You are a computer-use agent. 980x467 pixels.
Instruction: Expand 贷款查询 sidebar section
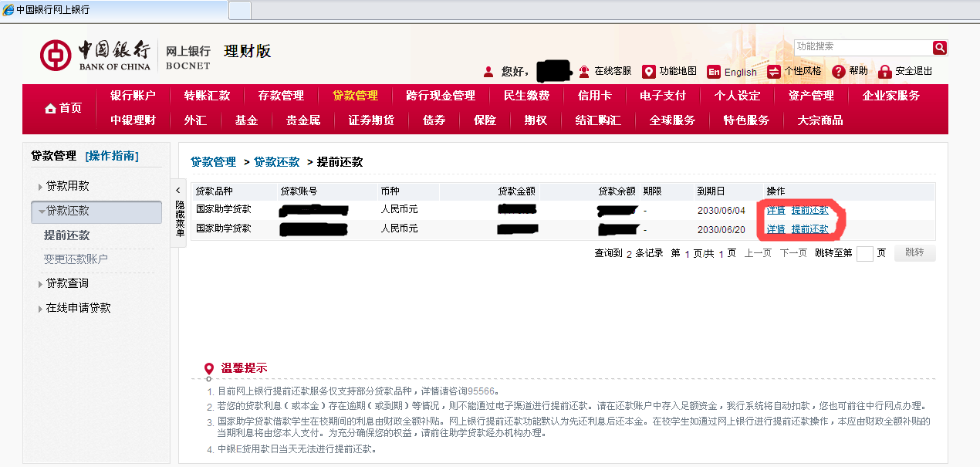coord(41,284)
